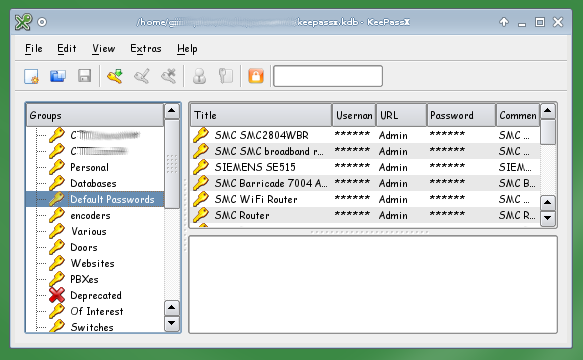Click key icon beside SMC SMC2804WBR entry

(201, 135)
